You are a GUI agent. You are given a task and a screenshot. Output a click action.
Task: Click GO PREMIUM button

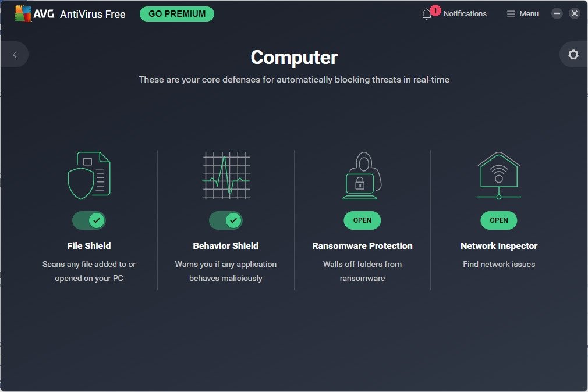point(177,14)
